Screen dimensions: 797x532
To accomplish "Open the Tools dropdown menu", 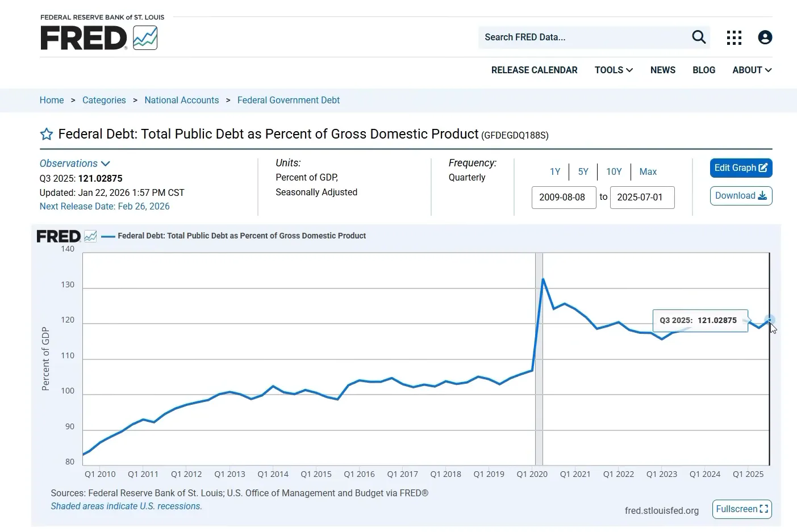I will tap(614, 70).
